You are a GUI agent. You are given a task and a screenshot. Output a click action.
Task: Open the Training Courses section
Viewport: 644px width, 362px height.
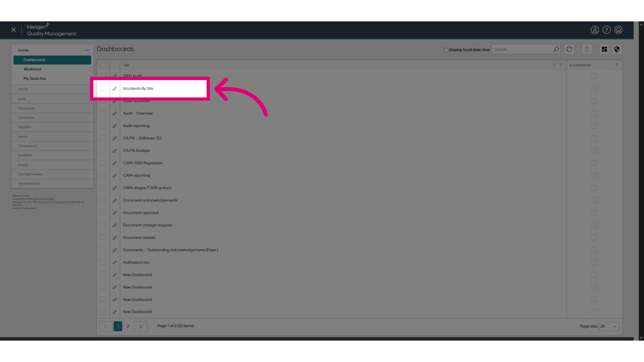click(52, 174)
